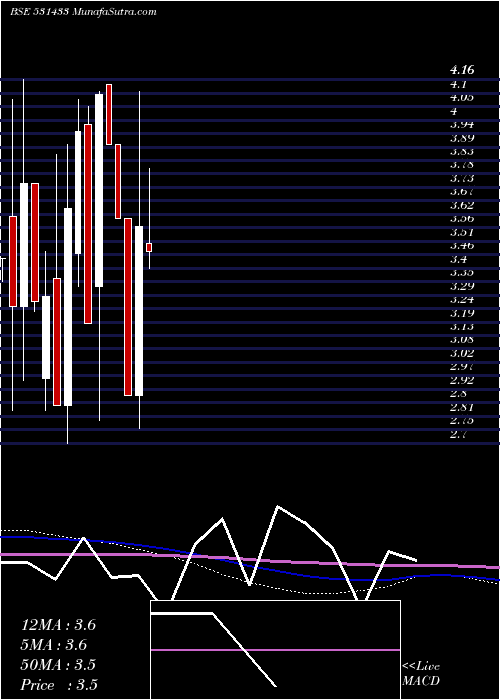This screenshot has height=700, width=500.
Task: Click the <<Live MACD label
Action: (x=421, y=674)
